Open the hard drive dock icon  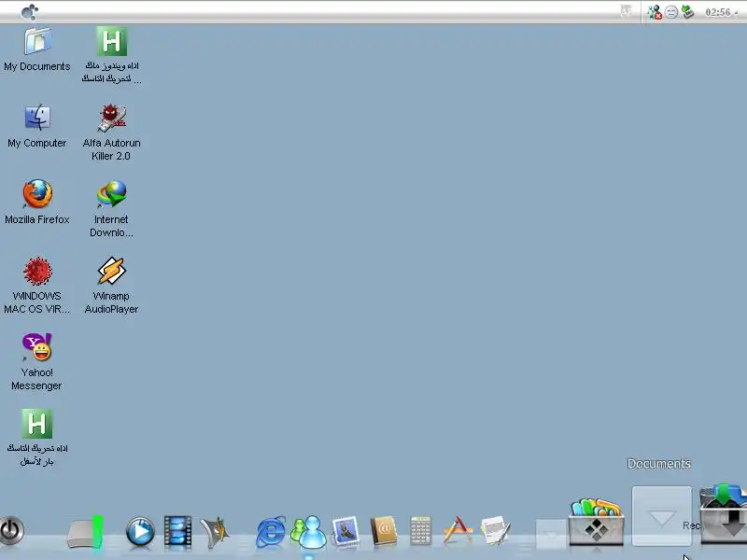pos(85,532)
